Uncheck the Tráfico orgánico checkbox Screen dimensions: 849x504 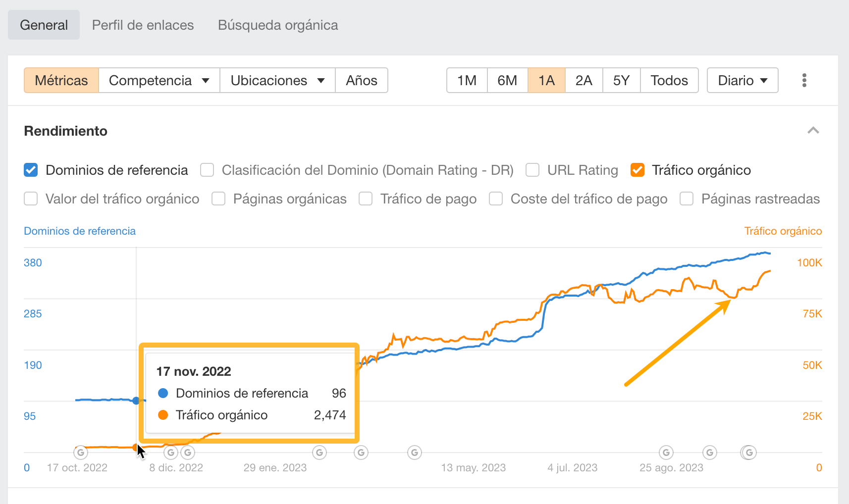click(637, 170)
